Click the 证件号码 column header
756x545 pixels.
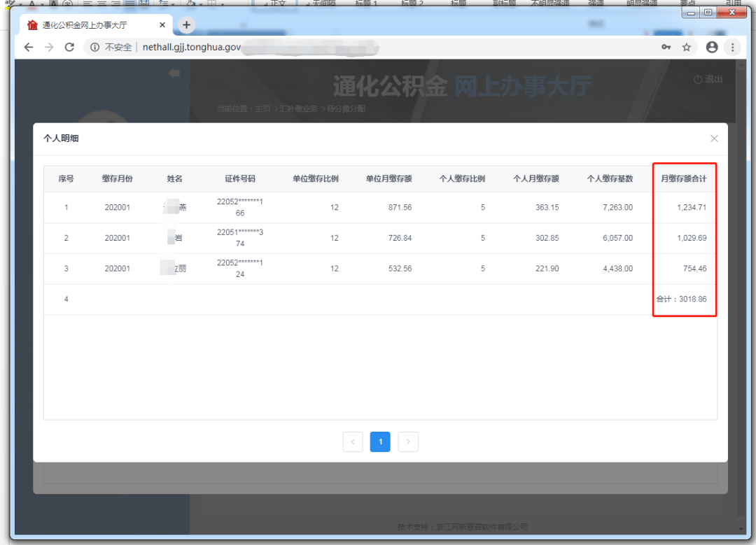pos(240,179)
